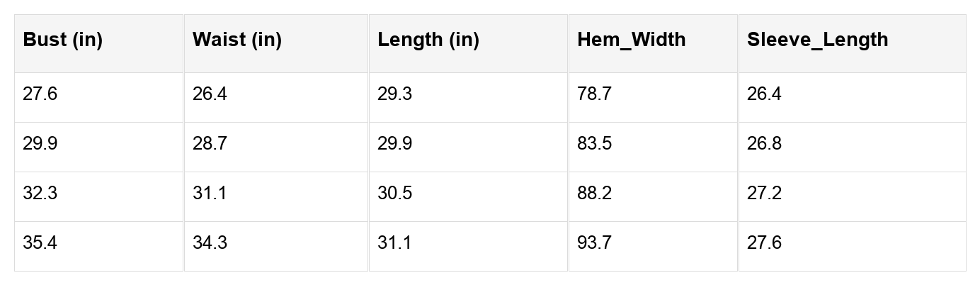Click the Hem_Width column header
The height and width of the screenshot is (285, 980).
tap(632, 40)
